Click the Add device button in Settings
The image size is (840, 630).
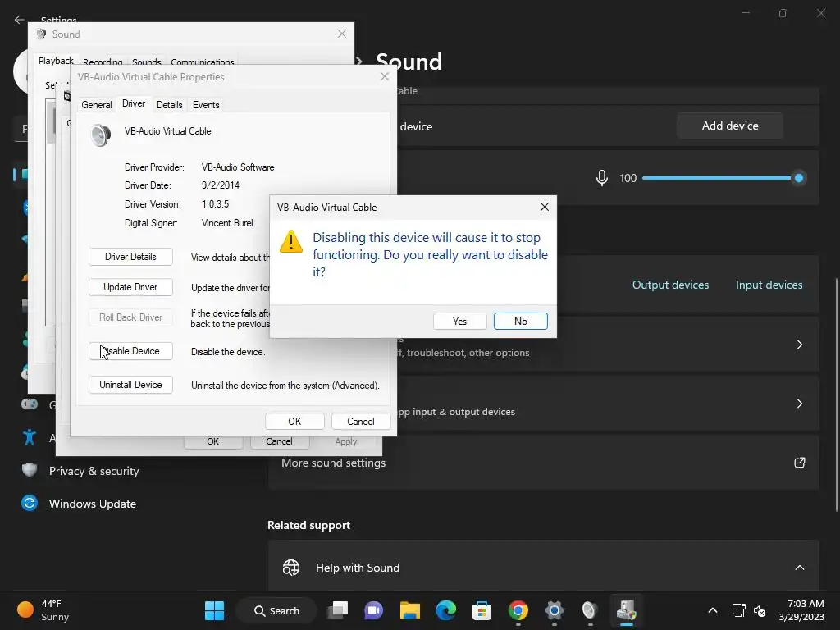[x=729, y=126]
